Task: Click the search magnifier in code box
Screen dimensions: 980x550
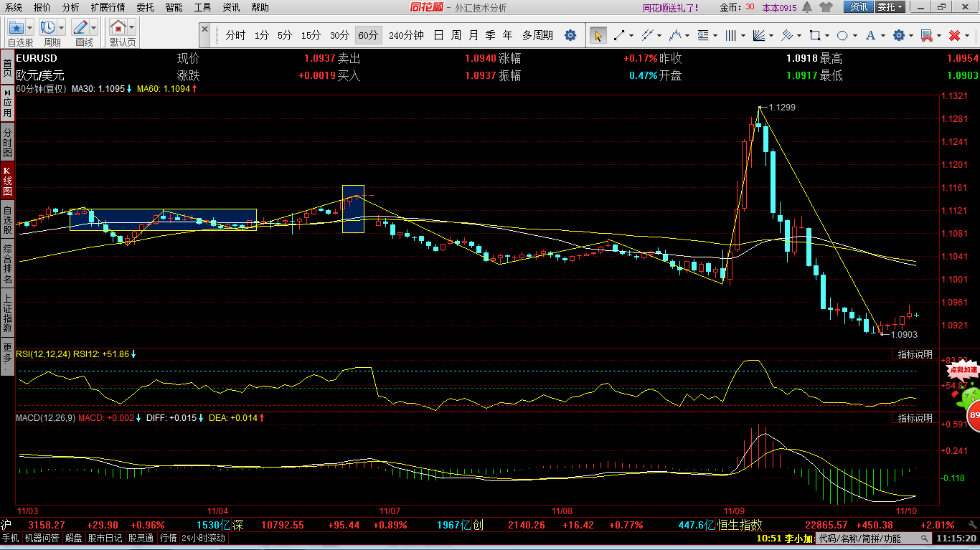Action: click(x=926, y=537)
